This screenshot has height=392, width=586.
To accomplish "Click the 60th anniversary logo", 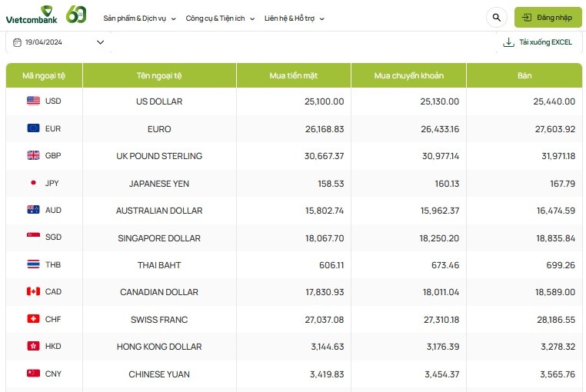I will [x=75, y=15].
